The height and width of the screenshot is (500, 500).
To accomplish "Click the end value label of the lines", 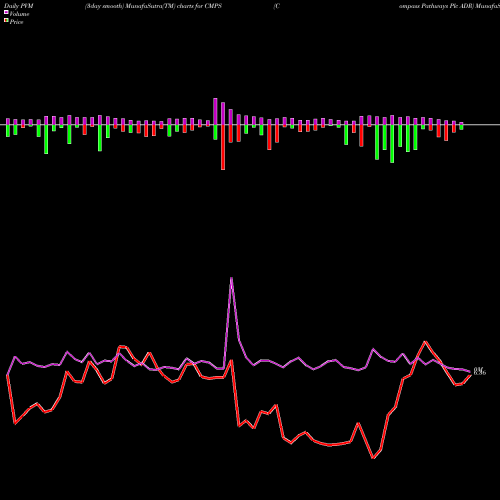I will pos(480,371).
